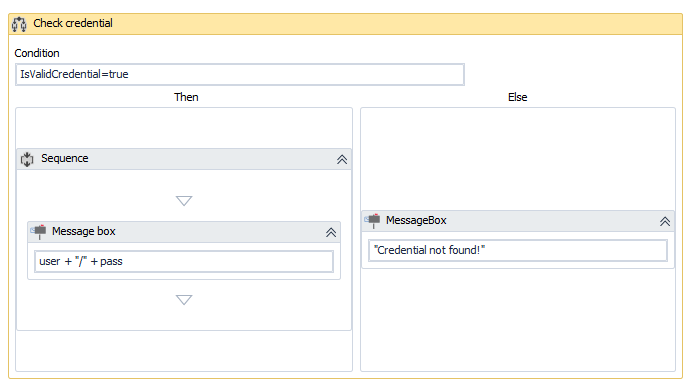This screenshot has height=390, width=693.
Task: Click the MessageBox activity icon in Else
Action: [373, 221]
